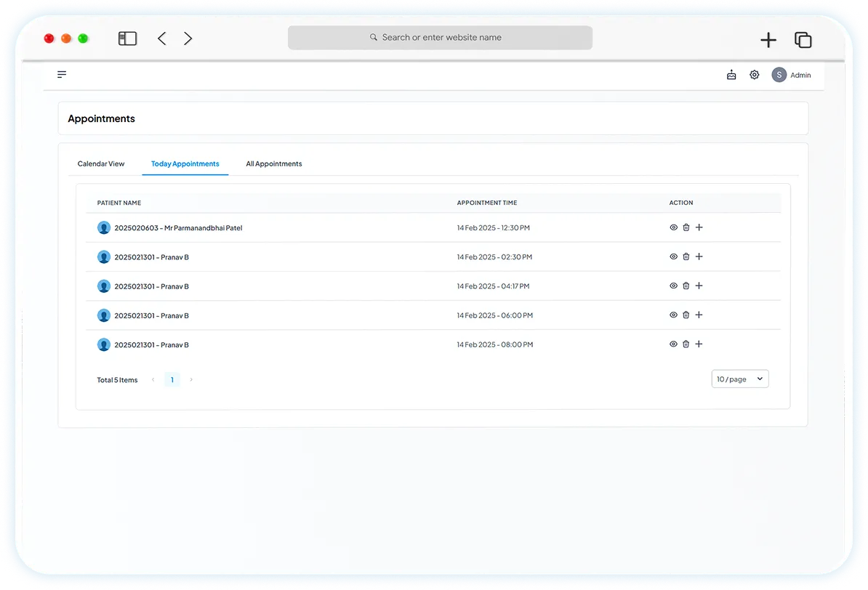Click the 14 Feb 2025 - 06:00 PM cell

pyautogui.click(x=495, y=315)
